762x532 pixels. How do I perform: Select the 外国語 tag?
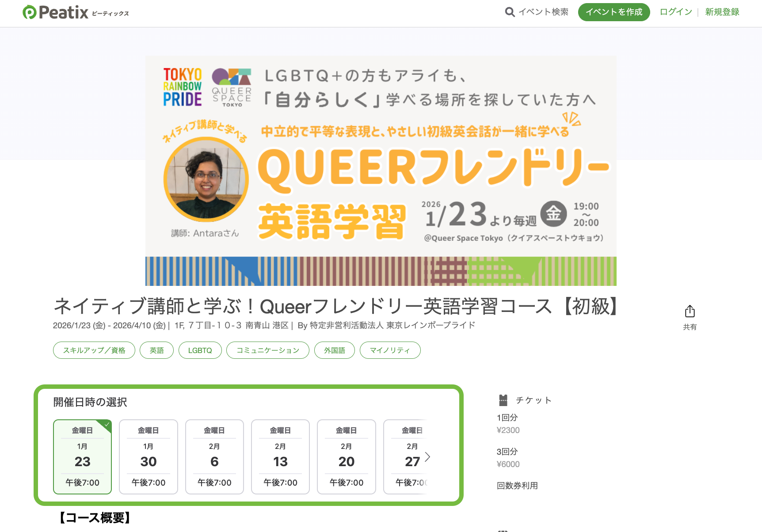click(x=335, y=350)
